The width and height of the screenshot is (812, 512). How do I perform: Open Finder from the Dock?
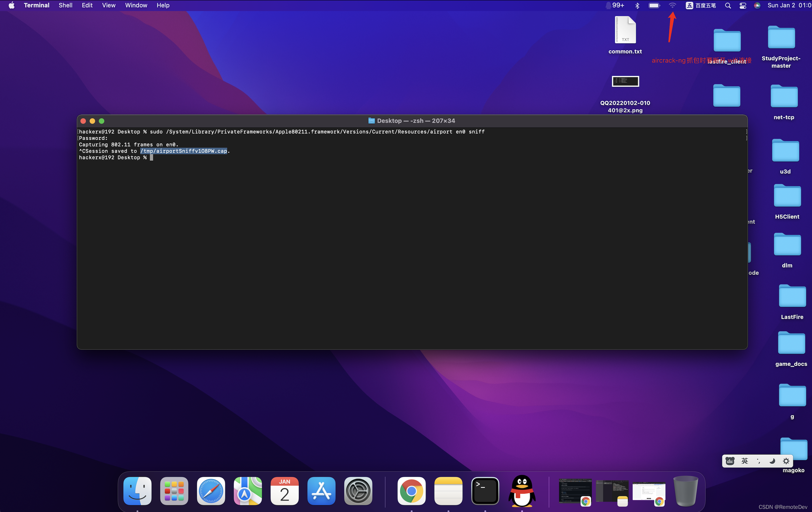[x=137, y=491]
